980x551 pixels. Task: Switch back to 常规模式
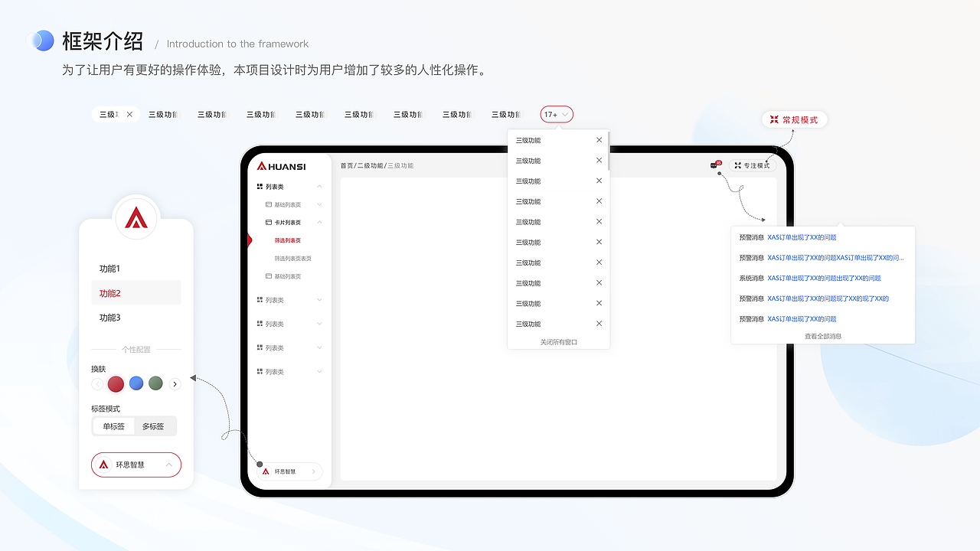pos(795,119)
